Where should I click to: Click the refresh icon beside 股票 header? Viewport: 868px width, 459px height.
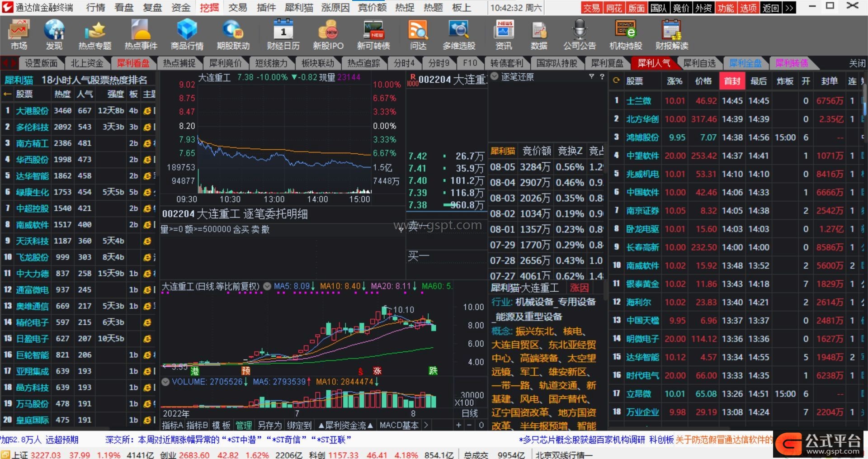[x=616, y=81]
